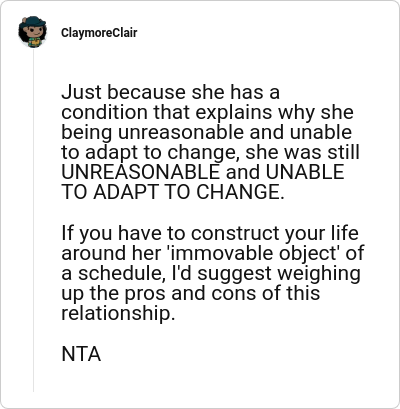Open ClaymoreClair's avatar icon
The image size is (400, 409).
pos(32,32)
